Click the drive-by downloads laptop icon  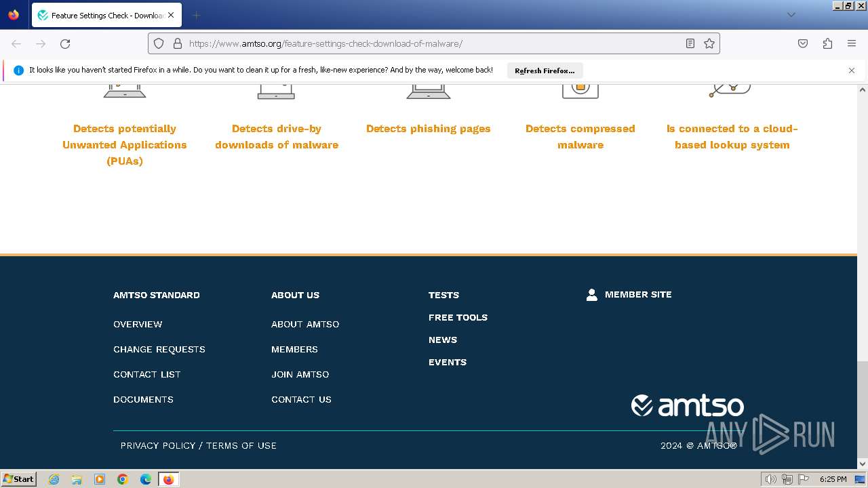[276, 91]
